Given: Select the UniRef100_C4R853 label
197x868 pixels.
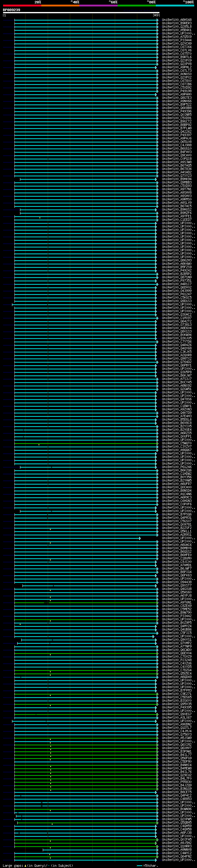Looking at the screenshot, I should [177, 799].
